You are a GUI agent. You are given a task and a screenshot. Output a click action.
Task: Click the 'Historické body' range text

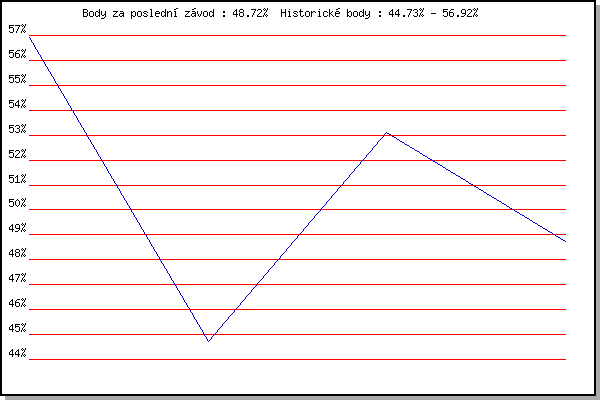379,13
